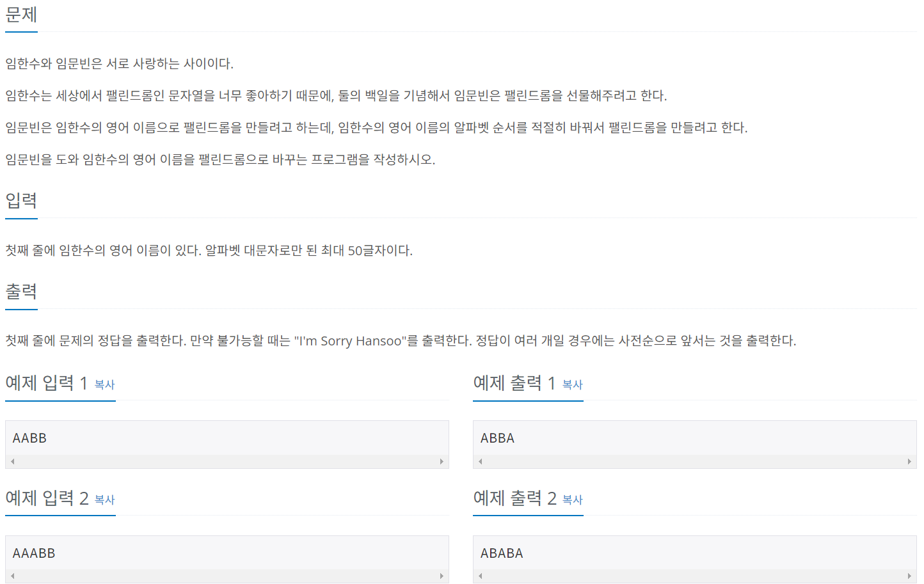Click the 출력 section heading
The width and height of the screenshot is (924, 584).
click(20, 292)
